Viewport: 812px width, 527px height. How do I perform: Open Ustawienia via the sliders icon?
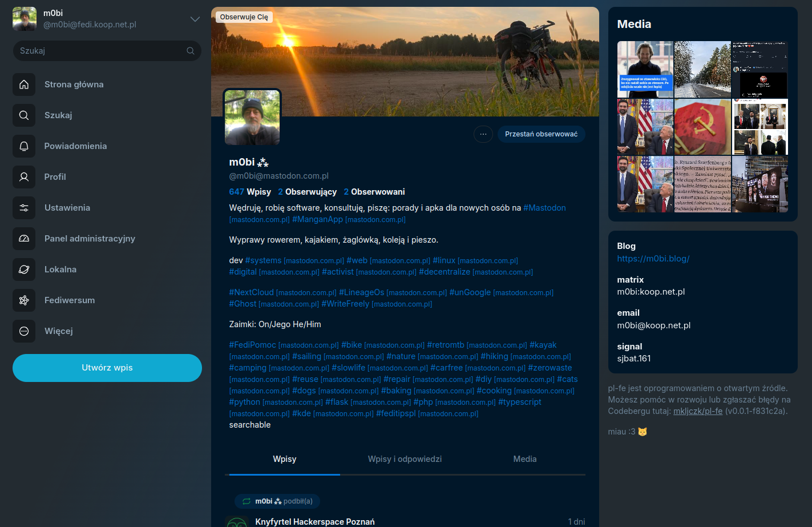(24, 208)
